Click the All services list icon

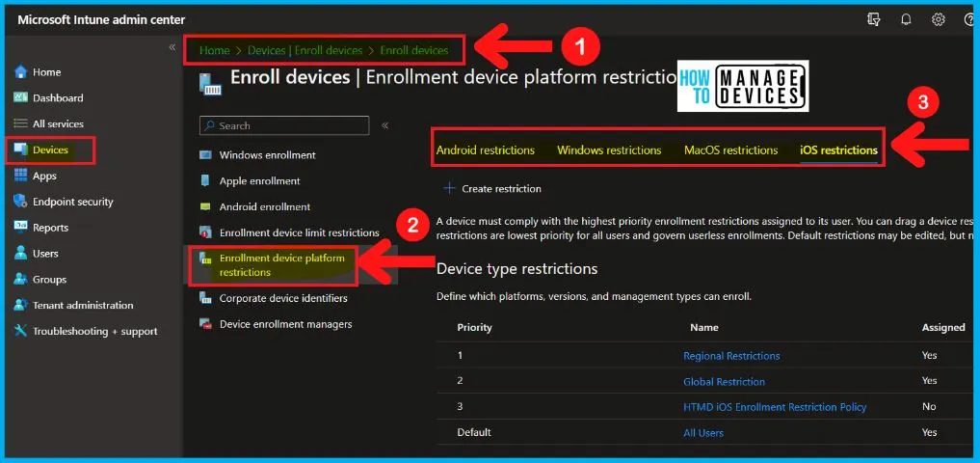tap(21, 123)
